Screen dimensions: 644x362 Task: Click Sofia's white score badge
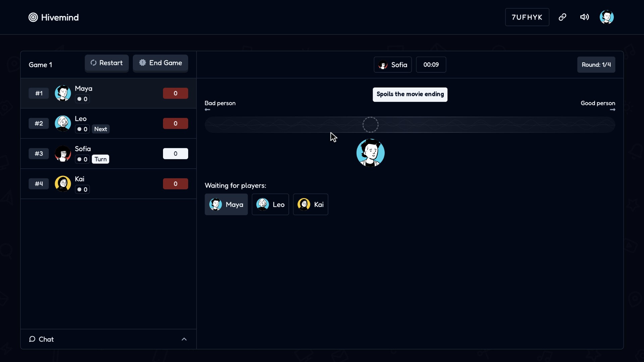pyautogui.click(x=175, y=154)
